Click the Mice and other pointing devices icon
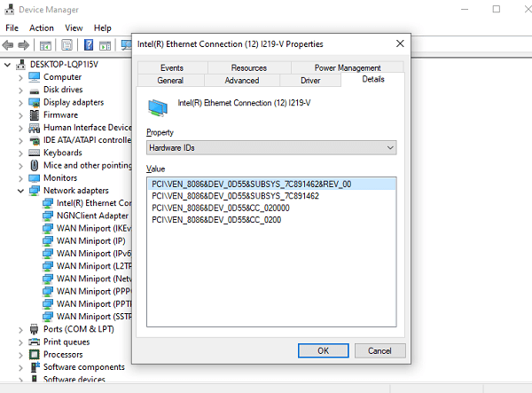Image resolution: width=532 pixels, height=393 pixels. 35,165
